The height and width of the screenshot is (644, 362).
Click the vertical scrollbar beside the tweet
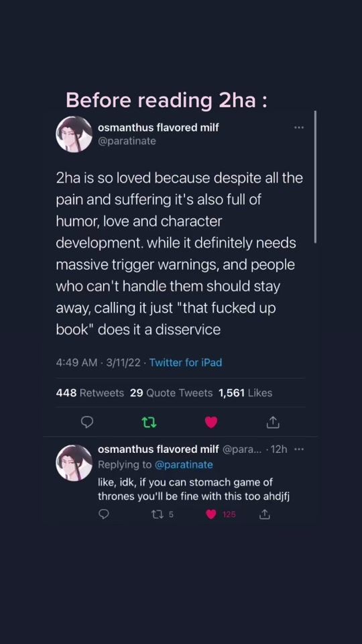315,176
